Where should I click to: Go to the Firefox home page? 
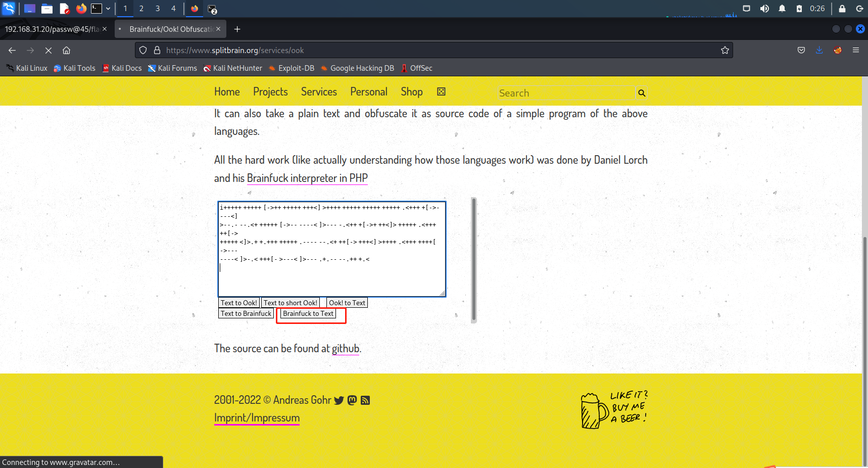[x=66, y=50]
